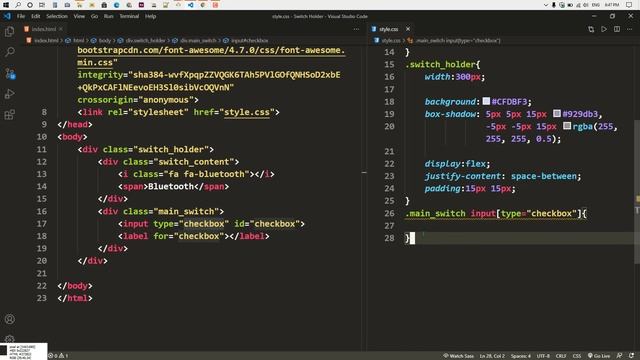The image size is (640, 360).
Task: Click the Visual Studio Code taskbar icon
Action: point(191,5)
